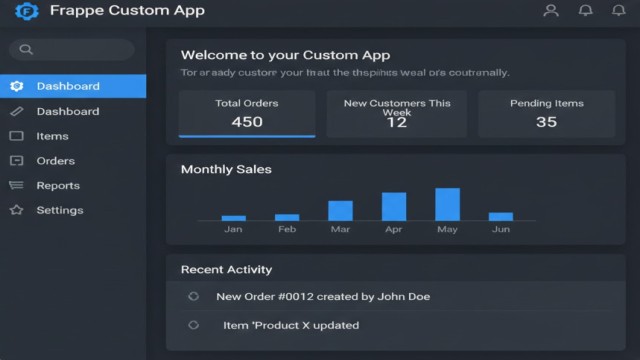Select New Customers This Week card
The height and width of the screenshot is (360, 640).
pos(397,114)
